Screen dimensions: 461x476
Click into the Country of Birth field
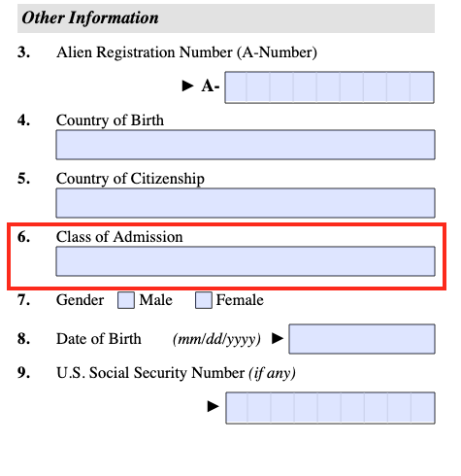point(246,145)
